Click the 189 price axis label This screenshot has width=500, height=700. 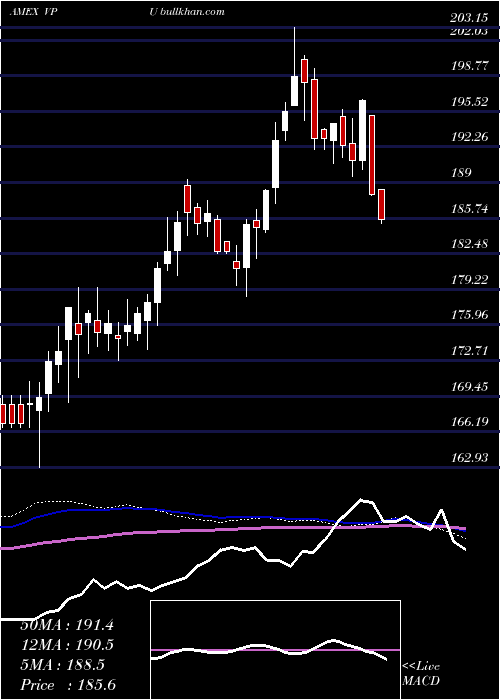point(462,173)
